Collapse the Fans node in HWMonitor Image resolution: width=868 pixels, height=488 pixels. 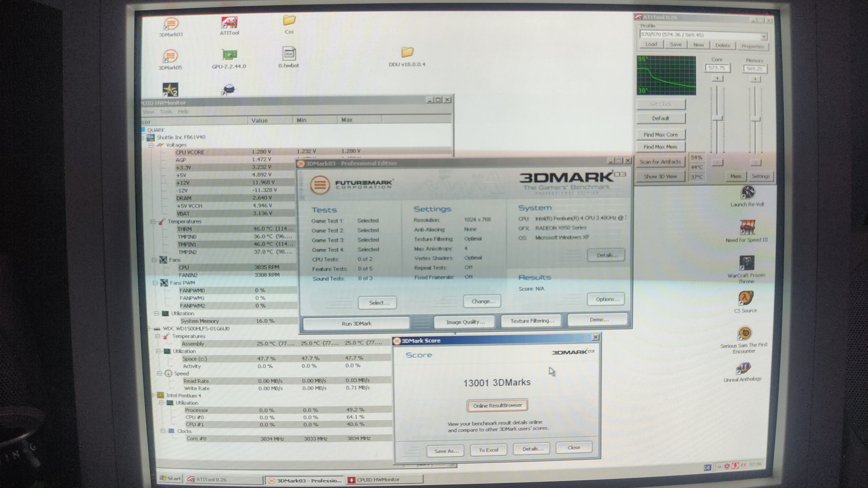(x=154, y=260)
